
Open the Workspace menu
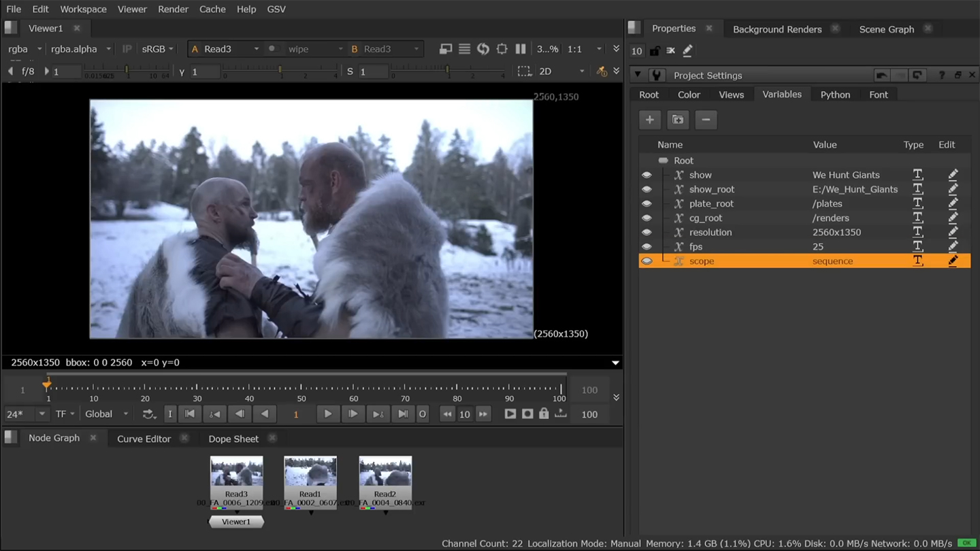point(83,9)
